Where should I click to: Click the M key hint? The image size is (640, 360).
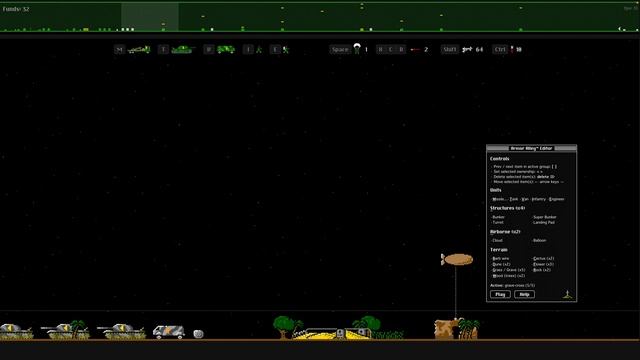119,49
